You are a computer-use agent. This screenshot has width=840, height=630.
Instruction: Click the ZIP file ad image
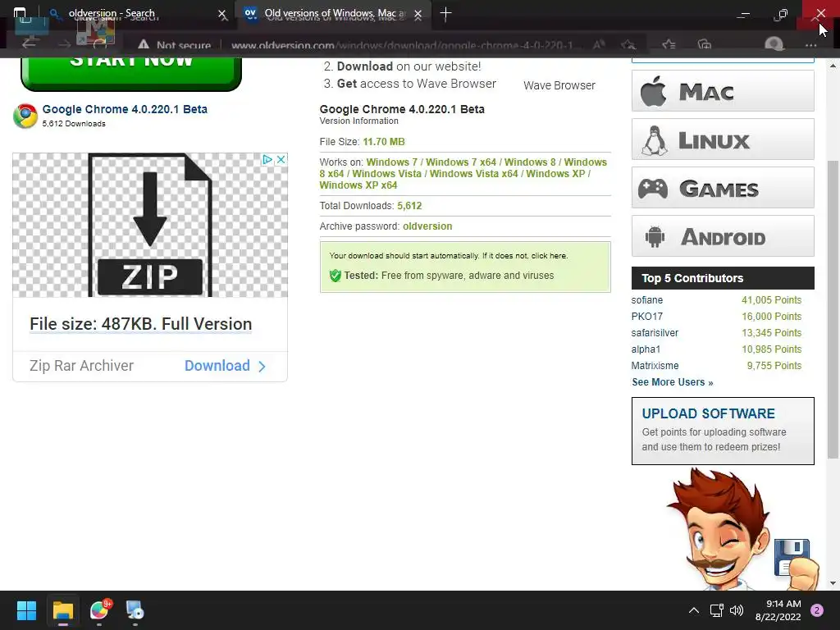150,225
